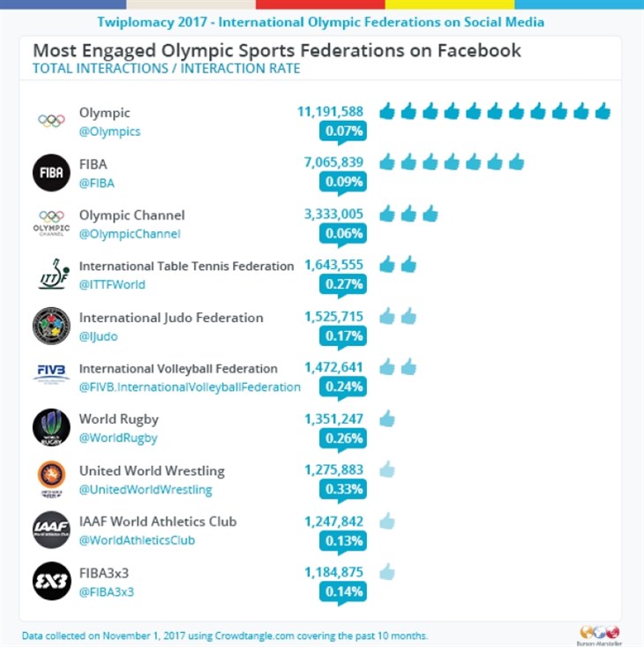644x647 pixels.
Task: Click the United World Wrestling orange logo
Action: (51, 478)
